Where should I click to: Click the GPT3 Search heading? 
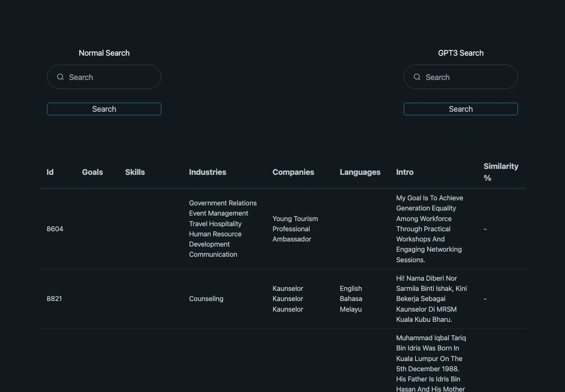(461, 53)
